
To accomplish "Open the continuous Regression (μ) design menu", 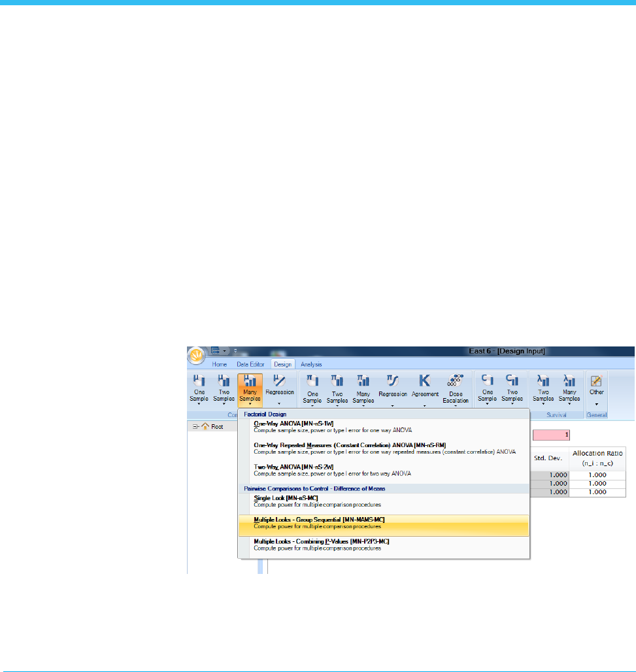I will point(279,390).
